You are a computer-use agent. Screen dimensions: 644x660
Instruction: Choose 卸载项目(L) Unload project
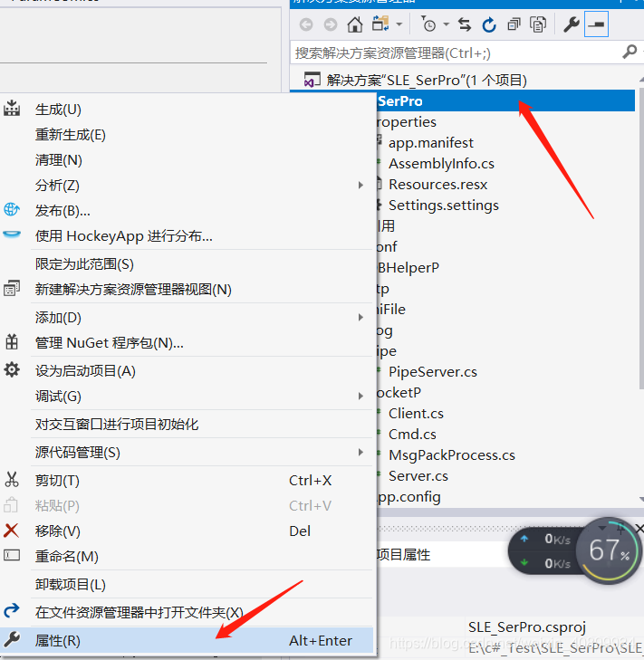(187, 585)
